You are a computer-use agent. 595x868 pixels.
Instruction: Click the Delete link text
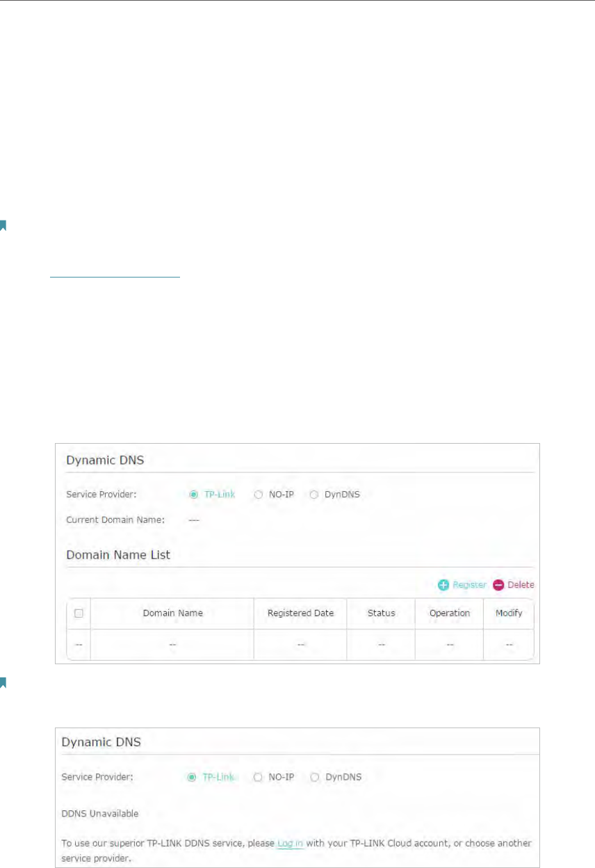[x=521, y=585]
